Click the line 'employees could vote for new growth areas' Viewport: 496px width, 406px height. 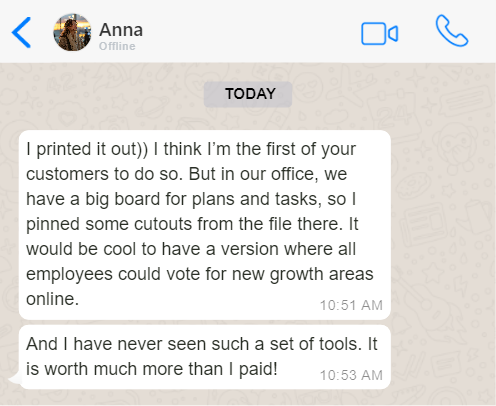pos(200,275)
